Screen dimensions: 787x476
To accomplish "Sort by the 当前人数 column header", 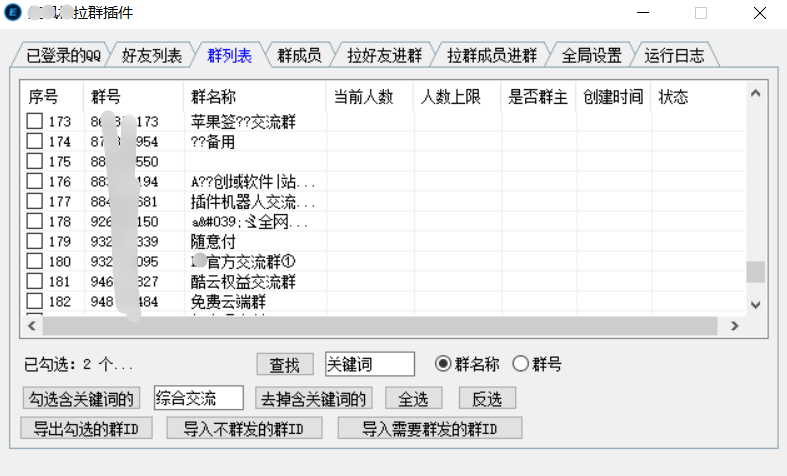I will tap(364, 97).
